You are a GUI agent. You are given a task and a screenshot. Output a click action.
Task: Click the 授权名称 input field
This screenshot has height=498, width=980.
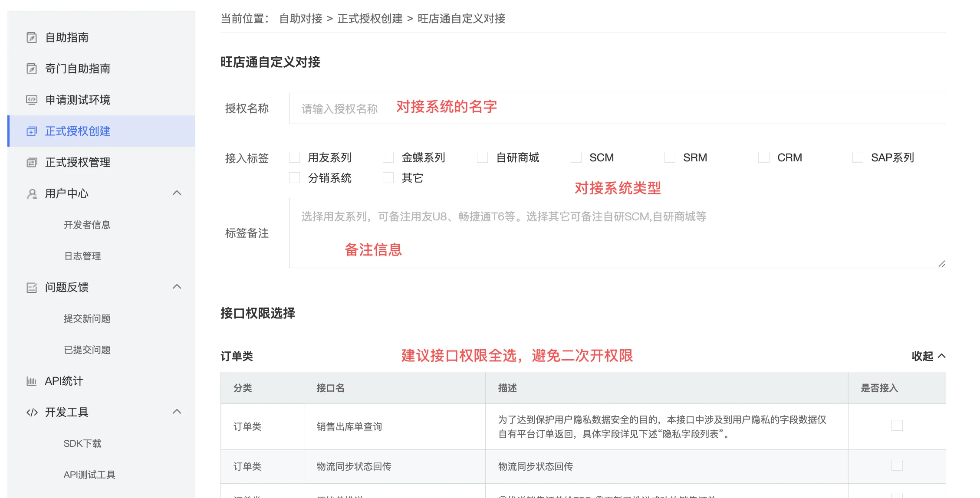pyautogui.click(x=617, y=108)
